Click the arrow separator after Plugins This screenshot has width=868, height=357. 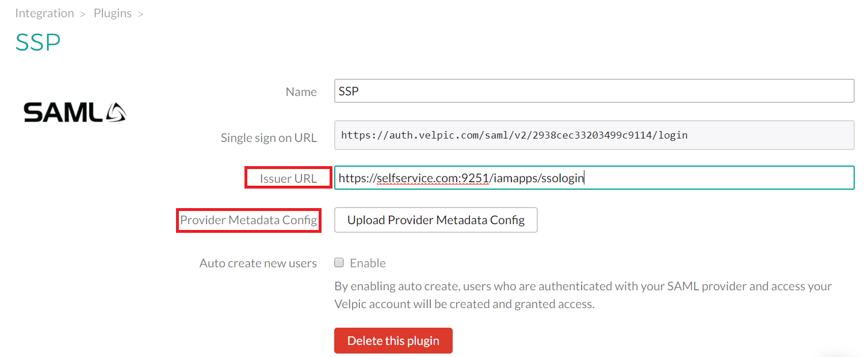[x=140, y=14]
